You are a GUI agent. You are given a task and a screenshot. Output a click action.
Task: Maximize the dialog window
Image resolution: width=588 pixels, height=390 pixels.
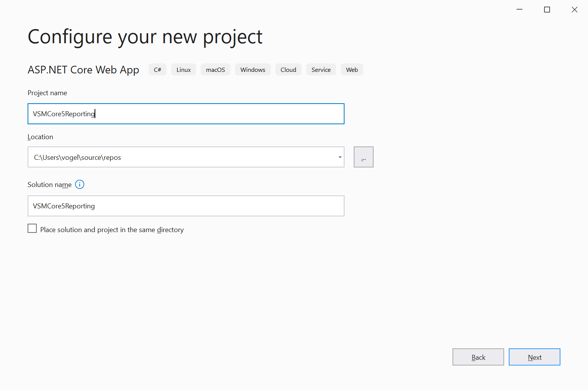(x=547, y=10)
